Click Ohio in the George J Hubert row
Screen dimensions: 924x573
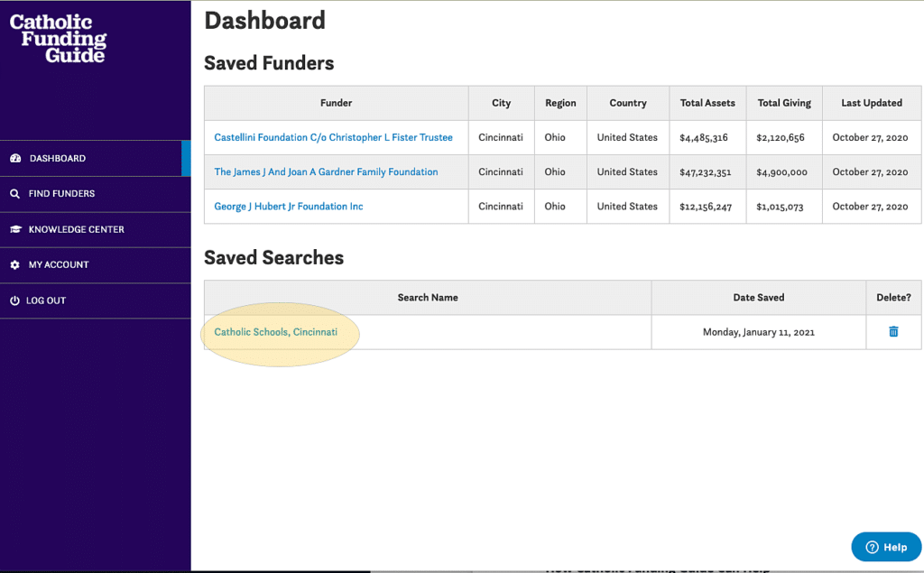coord(555,207)
